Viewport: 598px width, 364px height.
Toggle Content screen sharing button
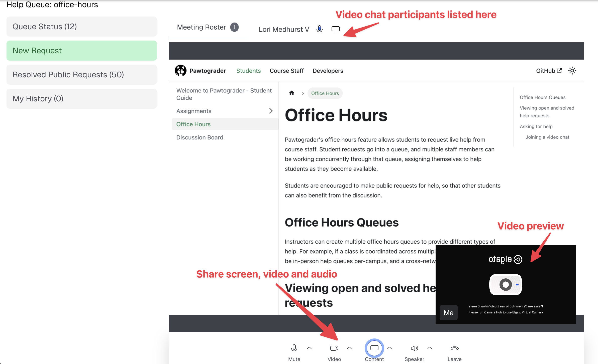374,348
